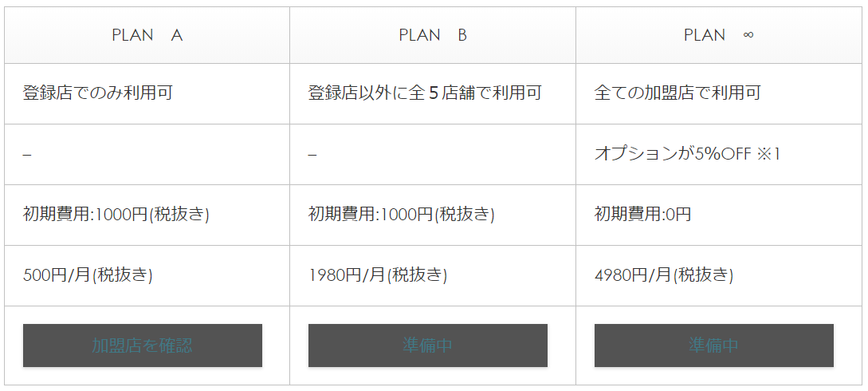The height and width of the screenshot is (391, 868).
Task: Click the 全ての加盟店で利用可 cell
Action: [678, 93]
